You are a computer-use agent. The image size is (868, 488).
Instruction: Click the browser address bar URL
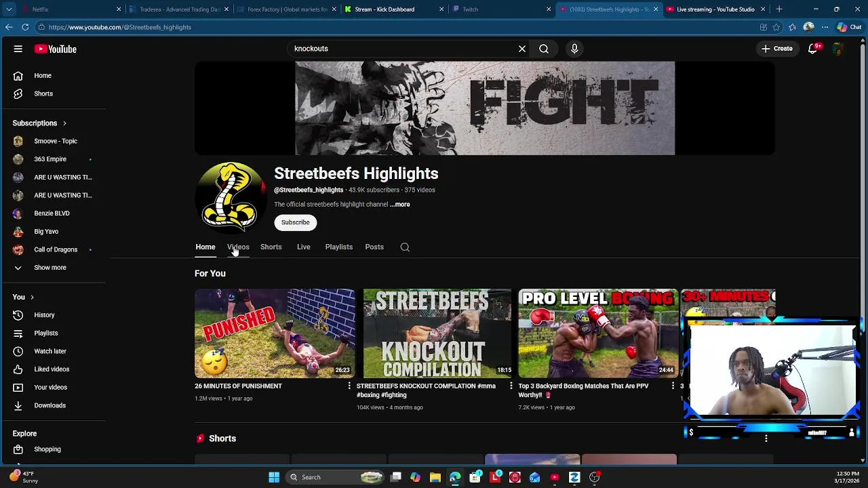coord(120,27)
